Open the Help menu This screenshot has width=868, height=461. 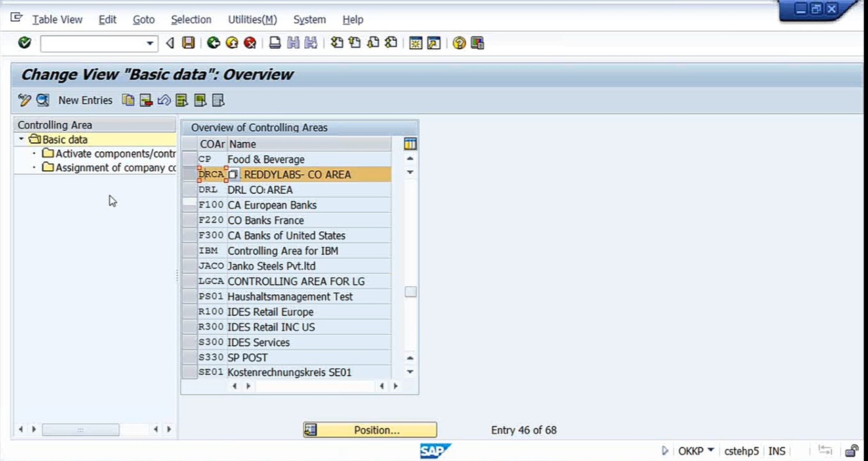pos(352,20)
